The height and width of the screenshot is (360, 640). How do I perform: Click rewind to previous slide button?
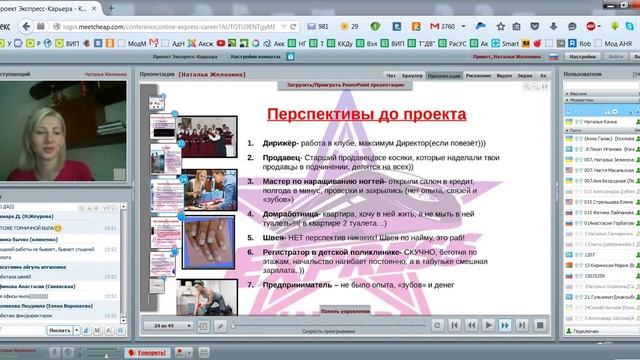click(471, 325)
